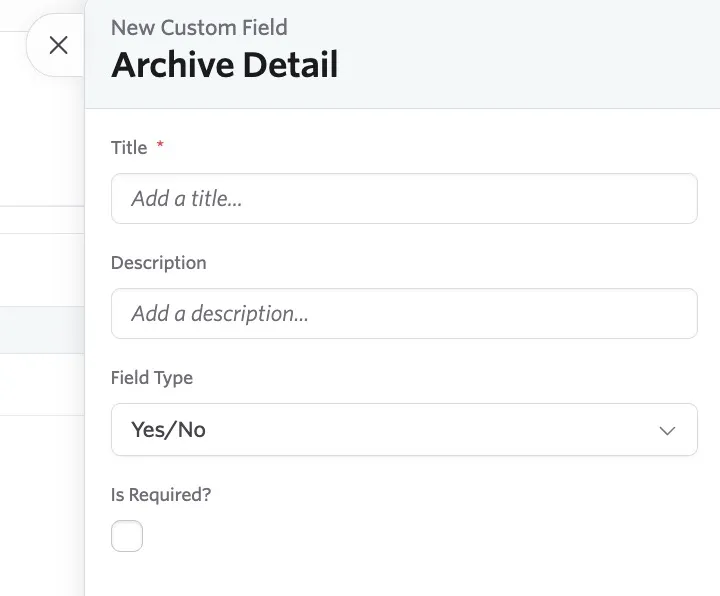
Task: Click the Title label text
Action: tap(129, 148)
